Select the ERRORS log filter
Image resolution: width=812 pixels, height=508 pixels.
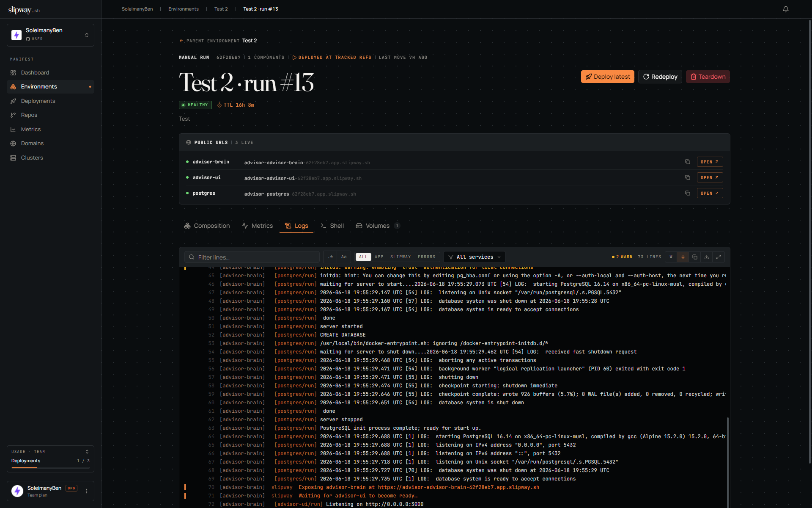[426, 257]
